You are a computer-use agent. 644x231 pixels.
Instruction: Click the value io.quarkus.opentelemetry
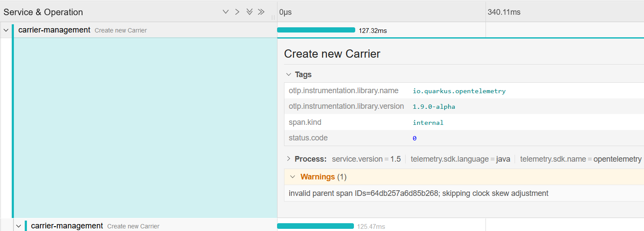point(459,91)
